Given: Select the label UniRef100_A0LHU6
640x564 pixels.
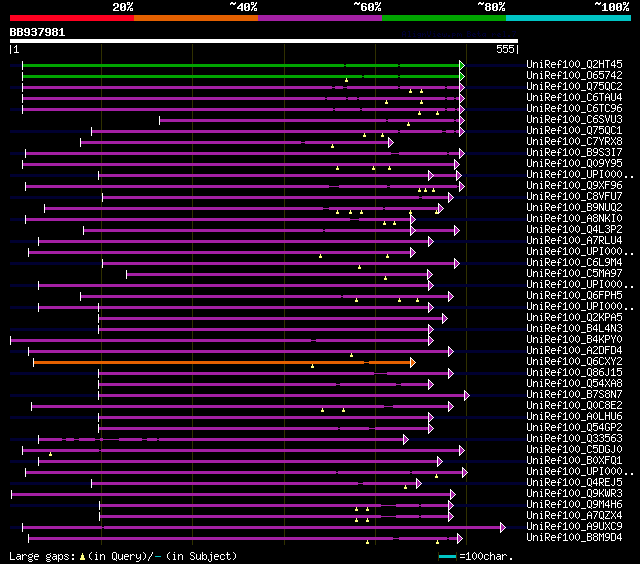Looking at the screenshot, I should click(x=574, y=417).
